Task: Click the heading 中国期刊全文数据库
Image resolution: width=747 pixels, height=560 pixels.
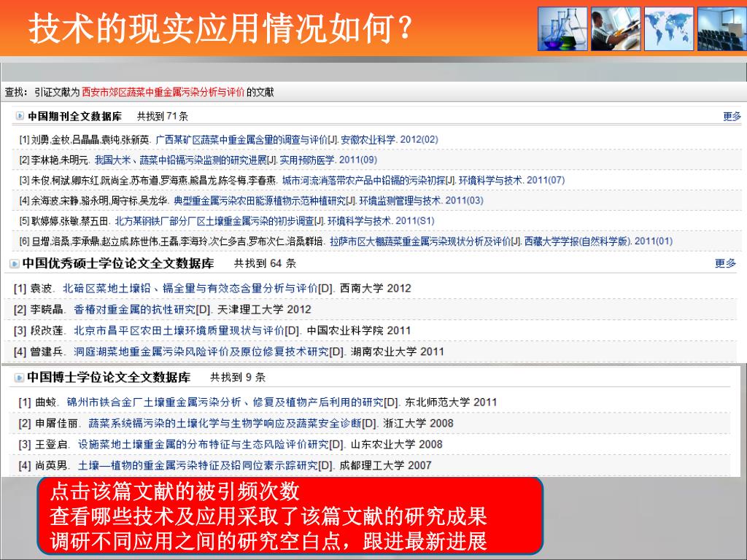Action: click(75, 116)
